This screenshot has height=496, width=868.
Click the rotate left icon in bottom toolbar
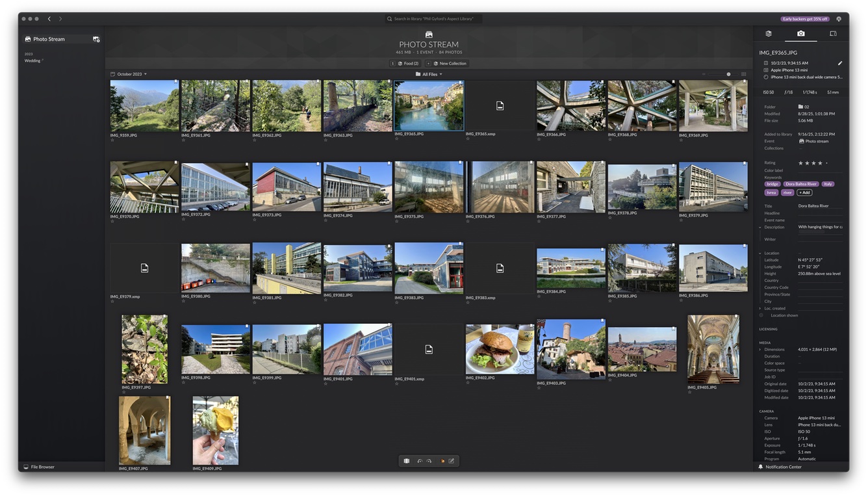tap(420, 461)
